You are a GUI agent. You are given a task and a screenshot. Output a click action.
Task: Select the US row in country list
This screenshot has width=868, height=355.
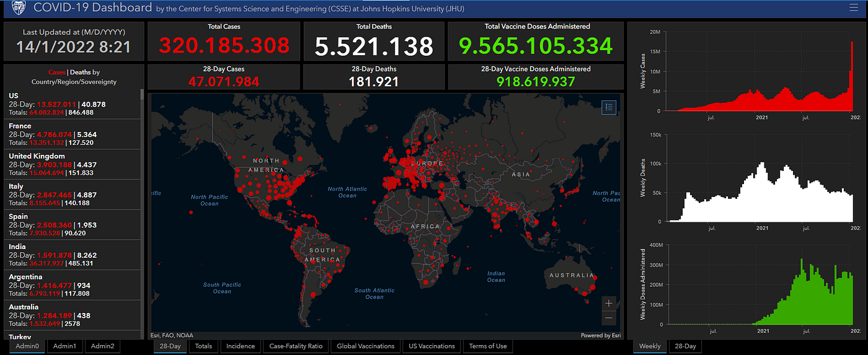[x=73, y=104]
